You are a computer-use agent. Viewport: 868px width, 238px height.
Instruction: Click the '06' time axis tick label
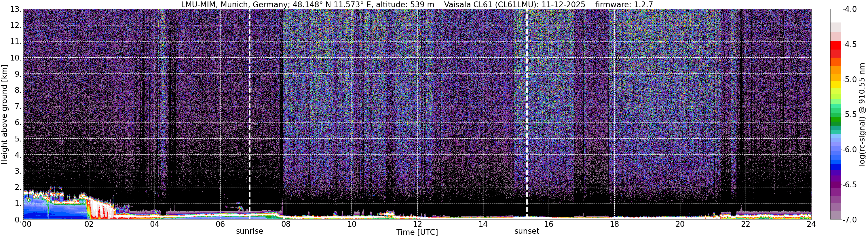220,224
